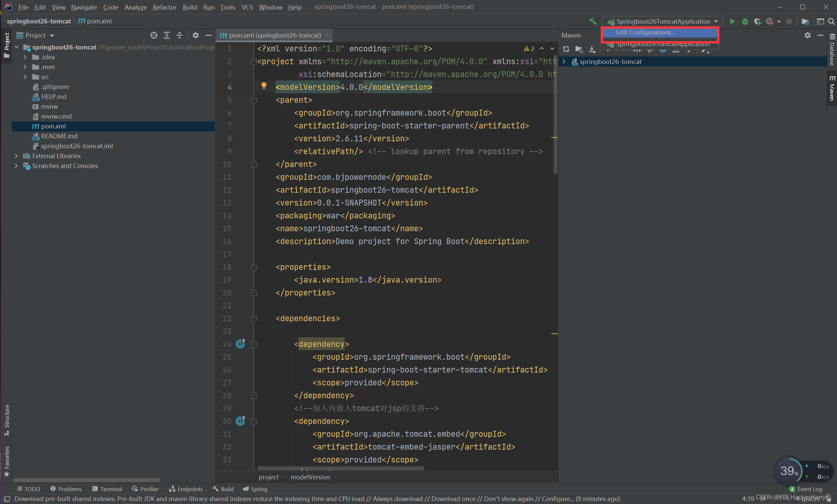This screenshot has height=504, width=837.
Task: Hide the Project tool window
Action: (x=209, y=35)
